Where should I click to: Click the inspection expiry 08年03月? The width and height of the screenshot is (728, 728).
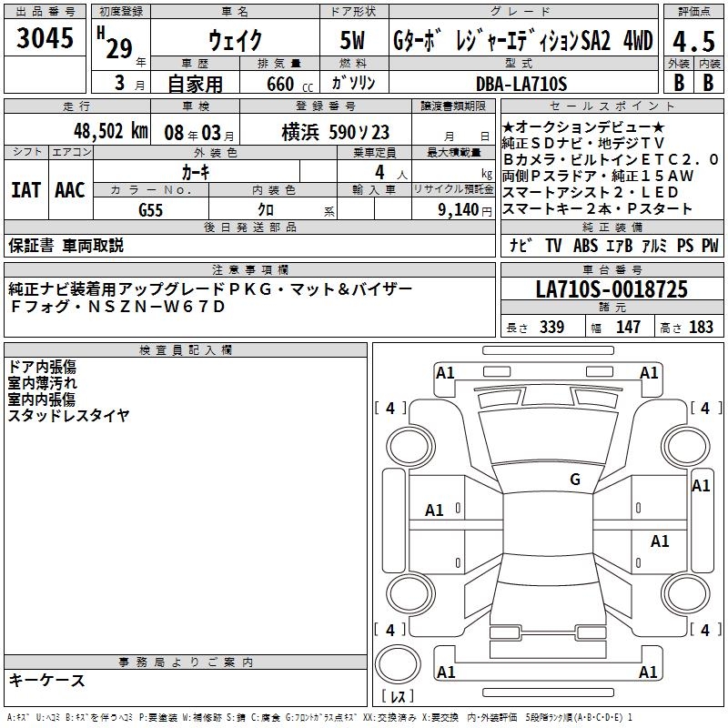coord(199,133)
